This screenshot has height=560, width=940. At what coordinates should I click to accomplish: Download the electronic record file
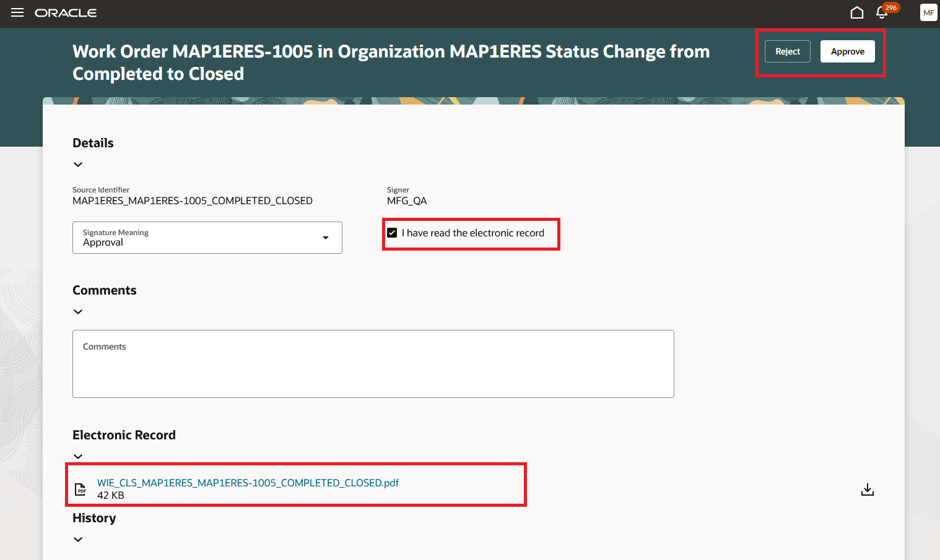[867, 489]
